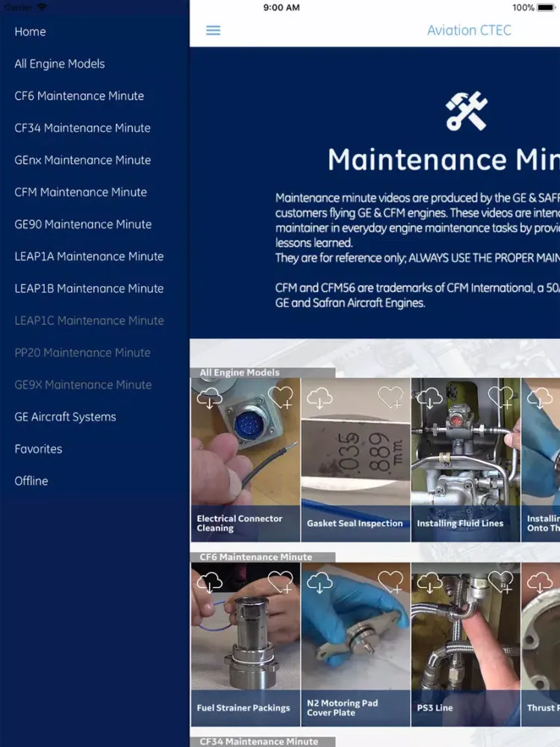The height and width of the screenshot is (747, 560).
Task: Favorite the Fuel Strainer Packings video
Action: coord(281,582)
